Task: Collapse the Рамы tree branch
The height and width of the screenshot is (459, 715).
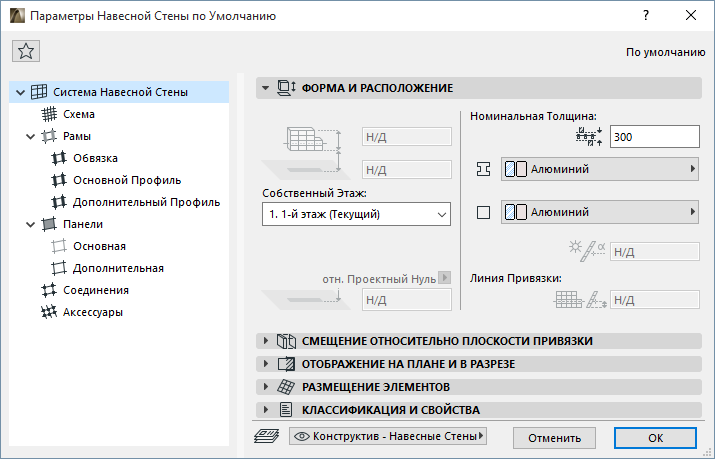Action: [30, 136]
